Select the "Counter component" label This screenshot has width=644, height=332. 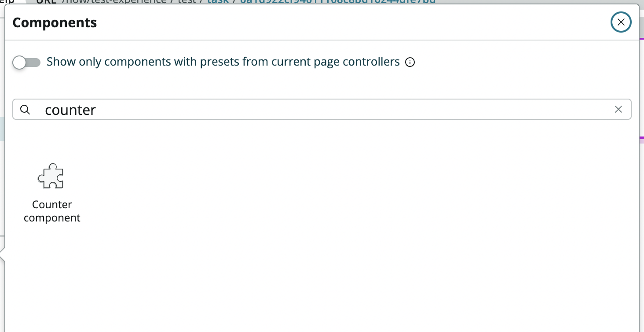52,211
